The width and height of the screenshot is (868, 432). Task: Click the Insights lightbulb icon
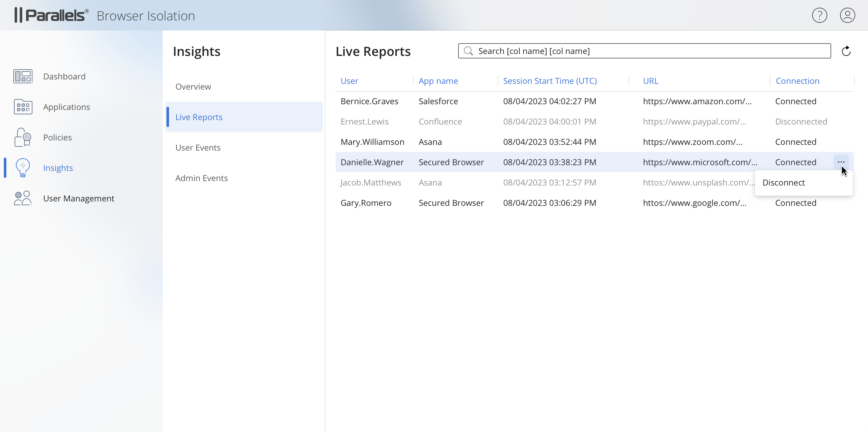[x=23, y=167]
